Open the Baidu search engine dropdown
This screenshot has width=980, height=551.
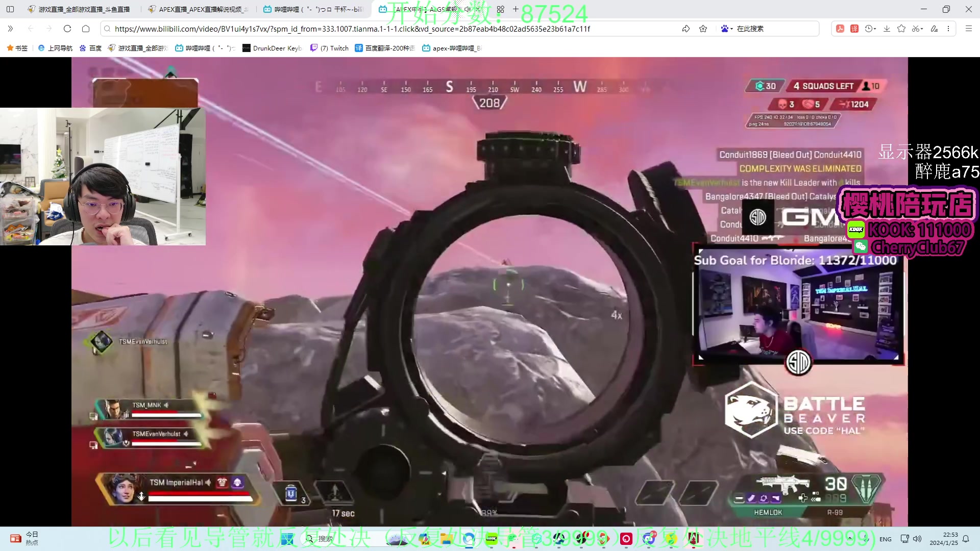tap(727, 29)
